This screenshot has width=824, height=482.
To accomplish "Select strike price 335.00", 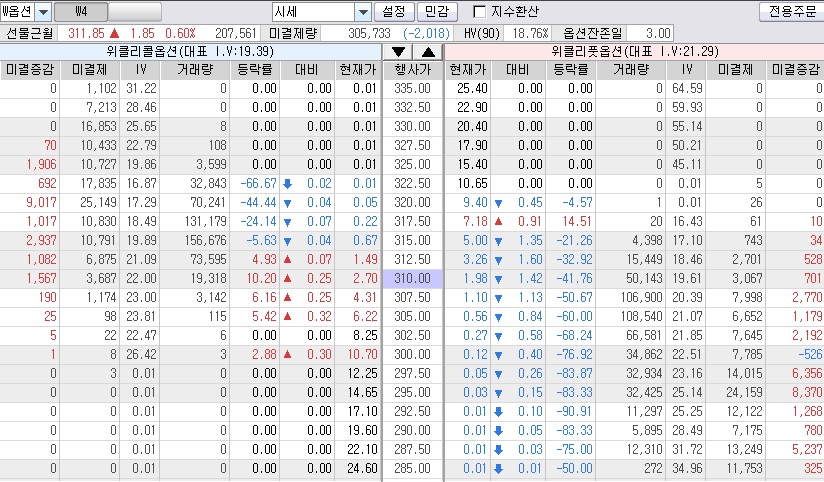I will [413, 88].
